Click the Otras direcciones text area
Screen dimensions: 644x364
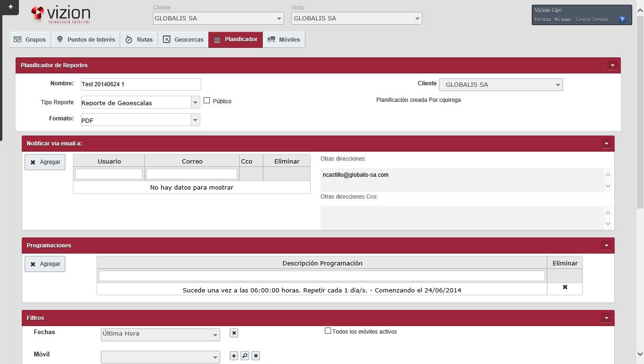click(462, 180)
